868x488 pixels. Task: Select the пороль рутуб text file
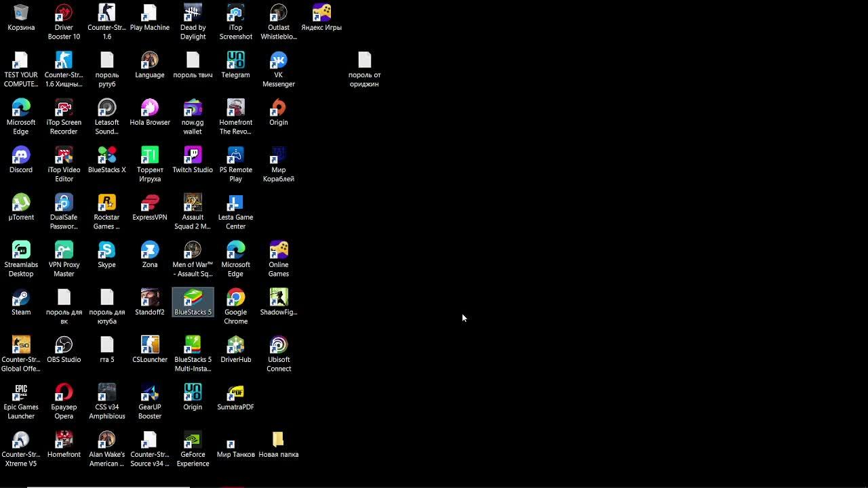(x=106, y=69)
